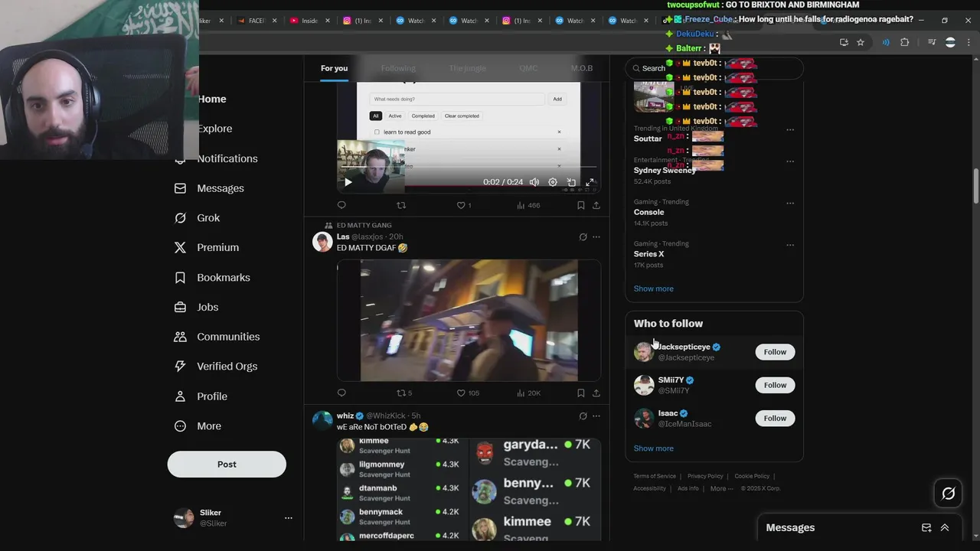
Task: Open more options on whiz's post
Action: 596,416
